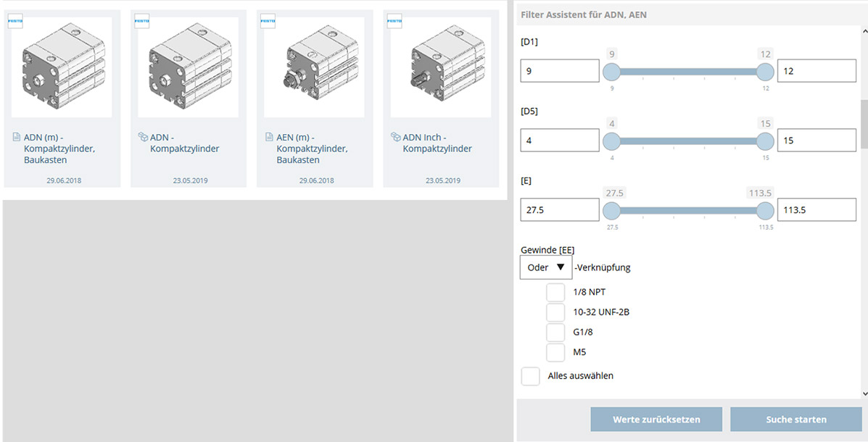Click the maximum handle of the D1 slider
Image resolution: width=868 pixels, height=442 pixels.
[765, 72]
